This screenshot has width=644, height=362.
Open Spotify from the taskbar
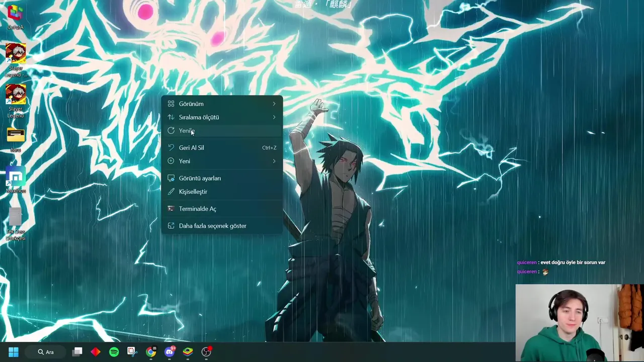coord(114,352)
